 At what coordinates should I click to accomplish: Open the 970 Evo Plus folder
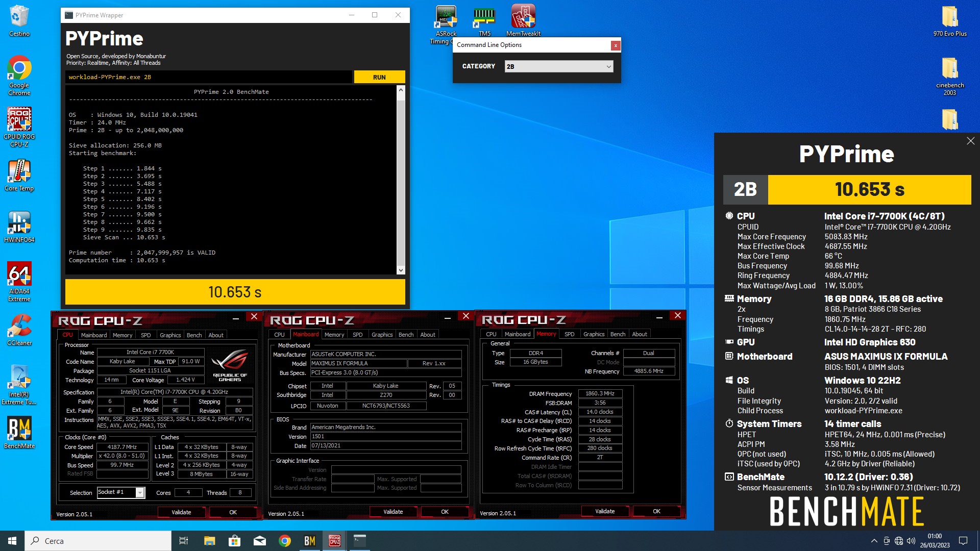click(x=950, y=20)
